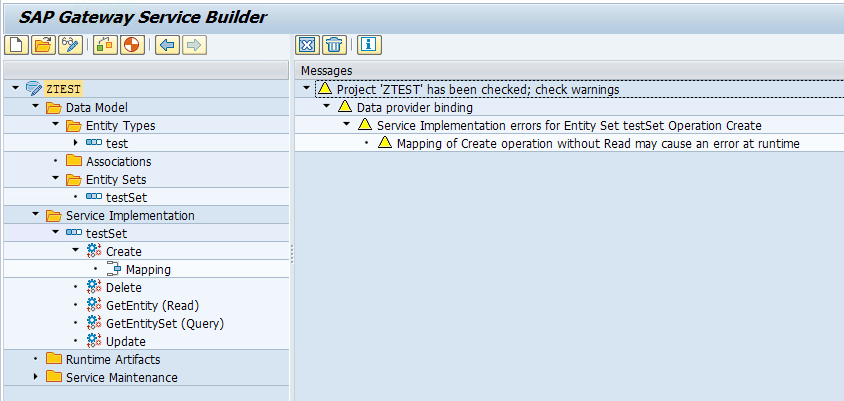This screenshot has height=401, width=844.
Task: Delete messages with the trash icon
Action: click(334, 45)
